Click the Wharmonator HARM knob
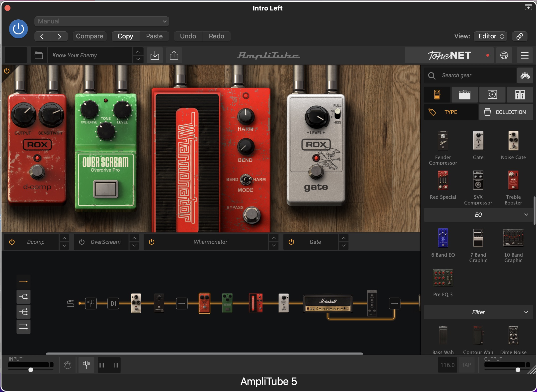This screenshot has height=392, width=537. pos(246,116)
